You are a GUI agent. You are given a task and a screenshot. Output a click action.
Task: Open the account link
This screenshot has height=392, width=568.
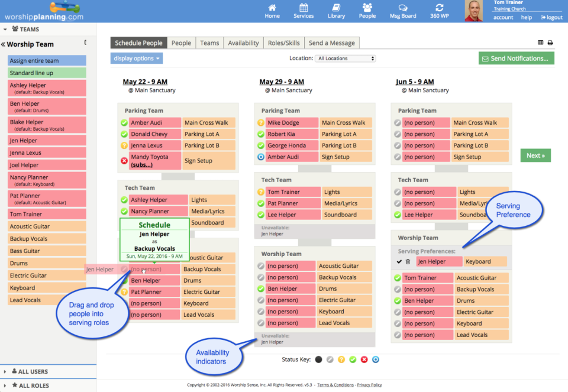(x=503, y=17)
